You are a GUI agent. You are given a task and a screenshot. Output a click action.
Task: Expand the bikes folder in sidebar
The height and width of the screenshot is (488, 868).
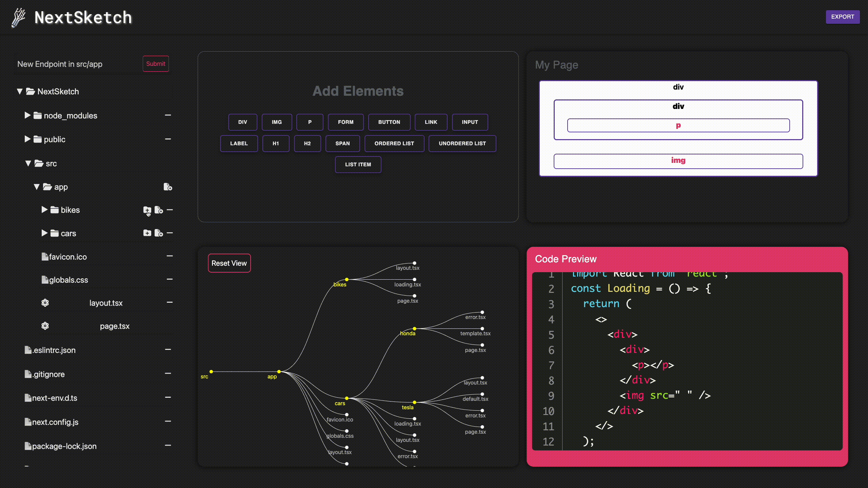point(44,209)
